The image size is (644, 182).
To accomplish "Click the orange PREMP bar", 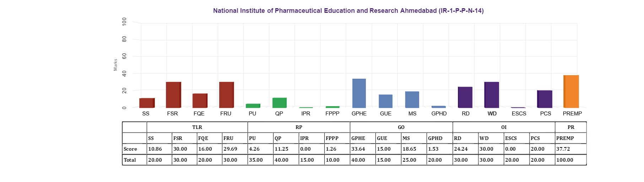I will click(571, 92).
